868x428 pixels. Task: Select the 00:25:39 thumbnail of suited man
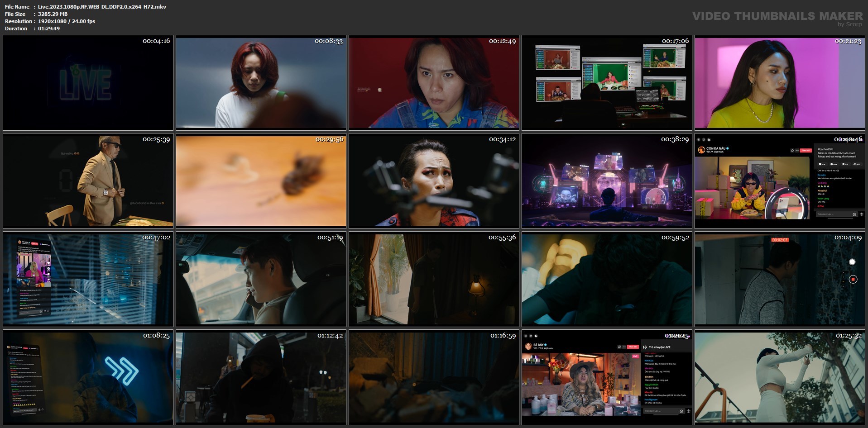(88, 181)
